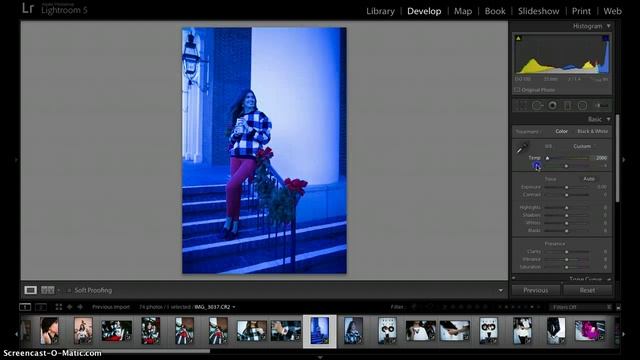Screen dimensions: 640x360
Task: Switch to Loupe view mode
Action: [x=30, y=290]
